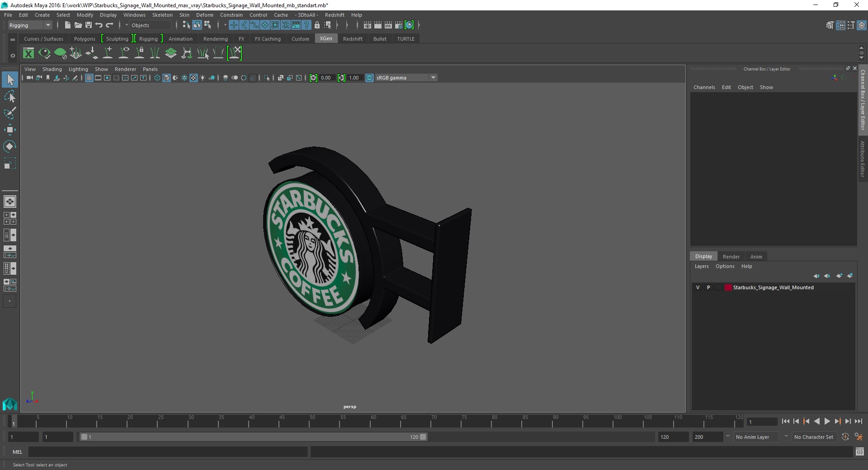Toggle the P playback box of Starbucks layer
The height and width of the screenshot is (470, 868).
[708, 287]
